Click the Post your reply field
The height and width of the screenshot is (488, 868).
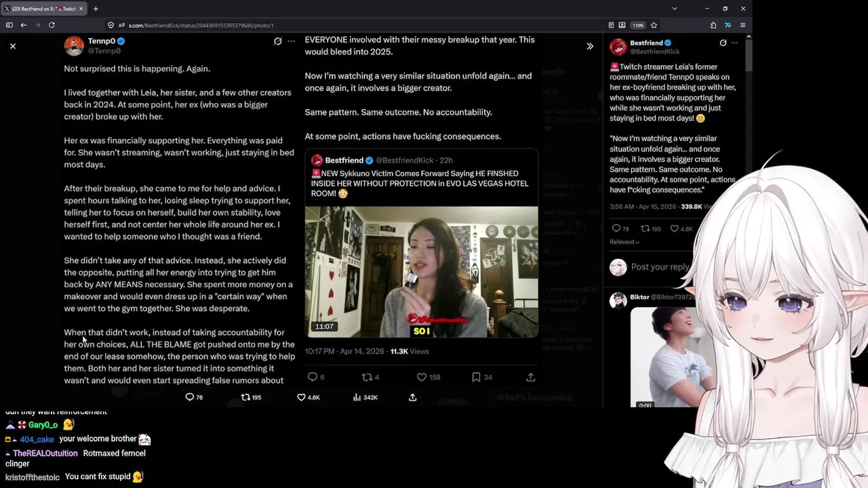tap(660, 267)
